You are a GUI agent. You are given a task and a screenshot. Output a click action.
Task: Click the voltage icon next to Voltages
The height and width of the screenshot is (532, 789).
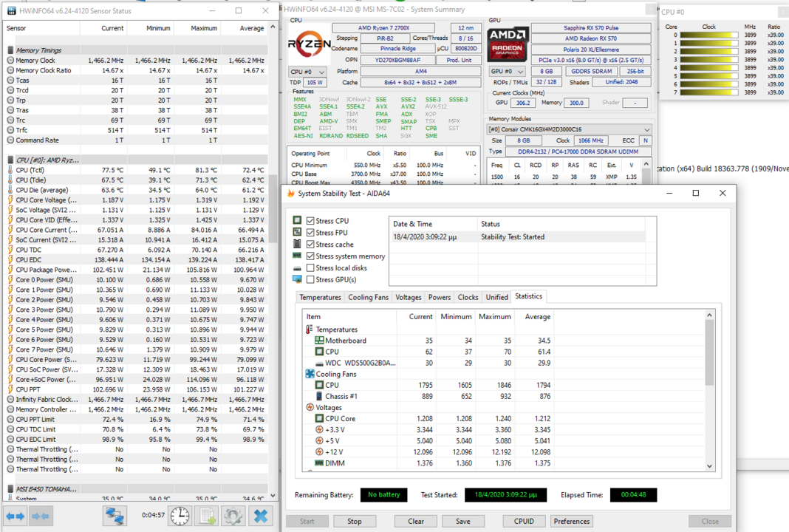coord(310,407)
